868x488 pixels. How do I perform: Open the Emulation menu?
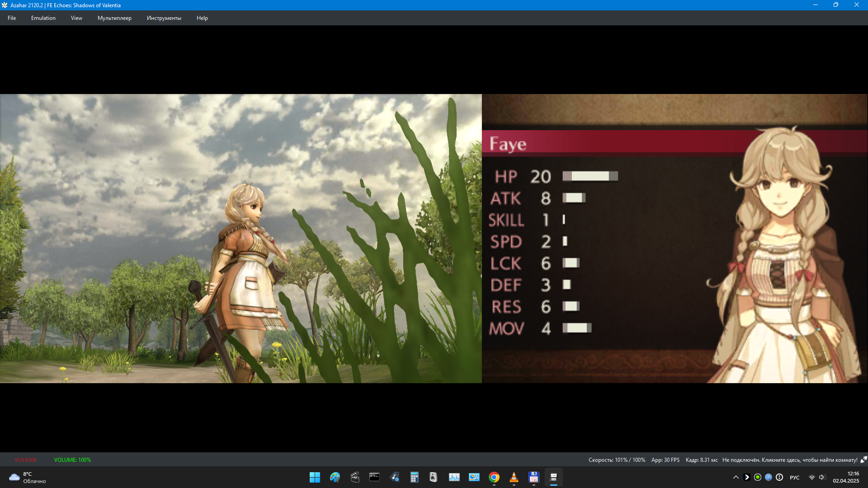[x=43, y=18]
